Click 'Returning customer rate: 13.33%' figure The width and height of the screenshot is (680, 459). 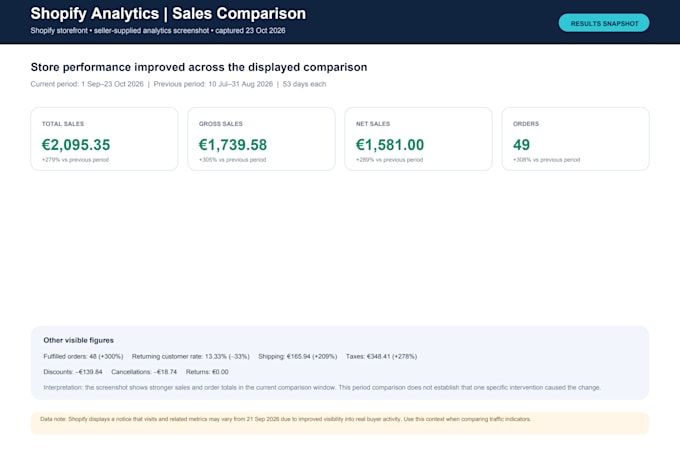tap(191, 357)
